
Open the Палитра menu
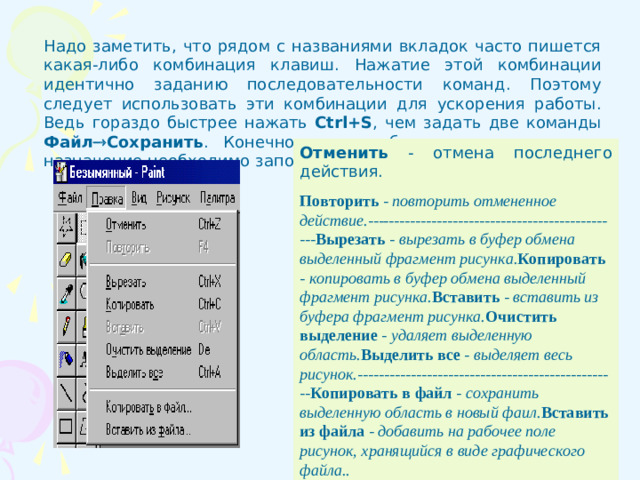coord(217,198)
